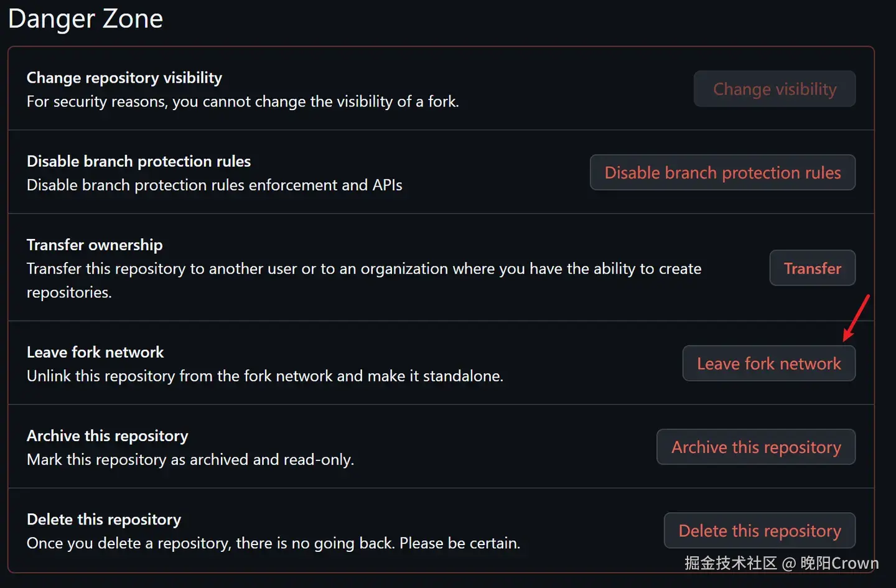Click the 'Once you delete a repository' warning

273,543
